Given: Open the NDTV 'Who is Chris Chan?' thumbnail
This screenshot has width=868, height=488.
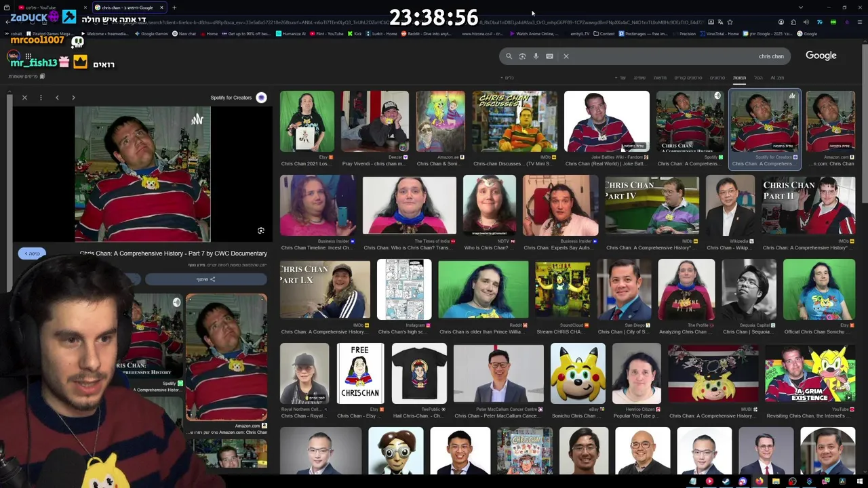Looking at the screenshot, I should point(489,205).
